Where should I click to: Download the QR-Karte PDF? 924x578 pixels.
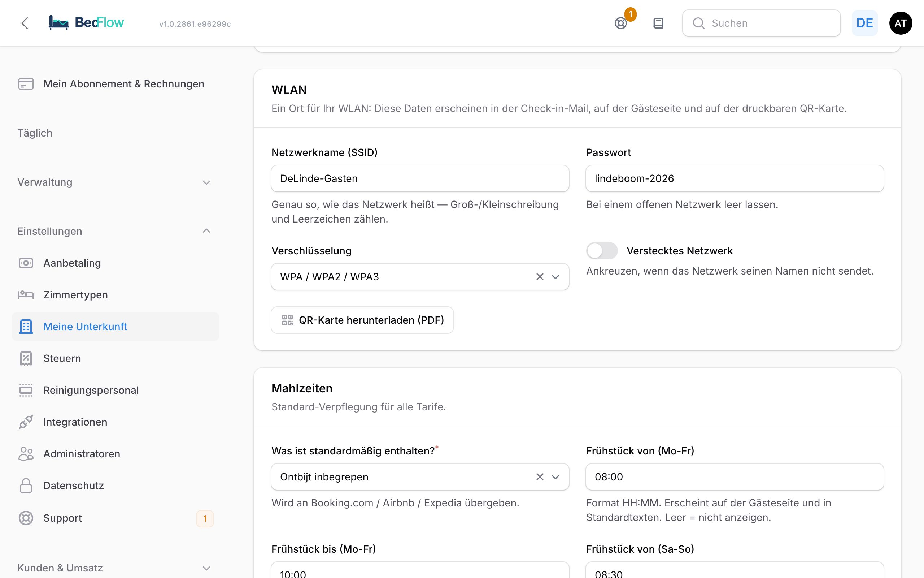pyautogui.click(x=362, y=320)
